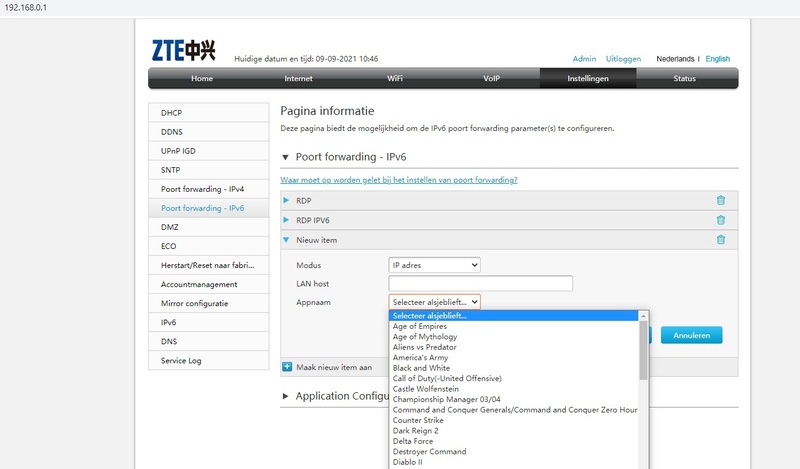Screen dimensions: 800x469
Task: Open Mirror configuratie page
Action: (x=209, y=303)
